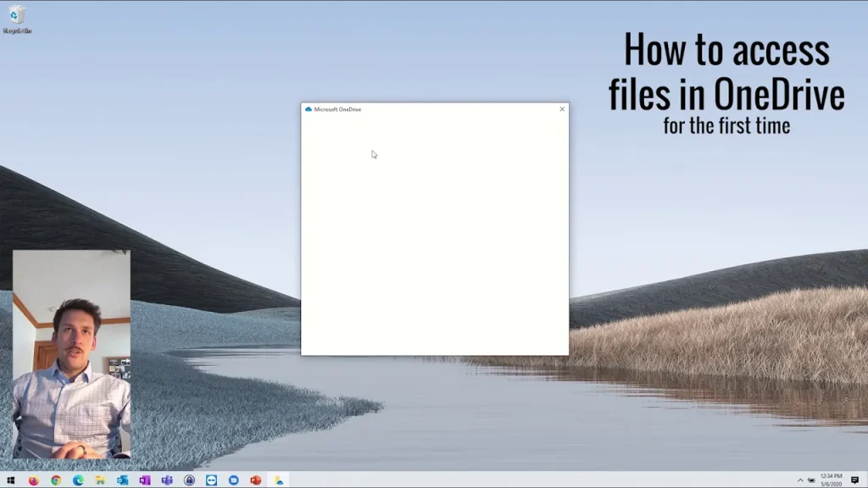
Task: Click the battery power tray icon
Action: [811, 480]
